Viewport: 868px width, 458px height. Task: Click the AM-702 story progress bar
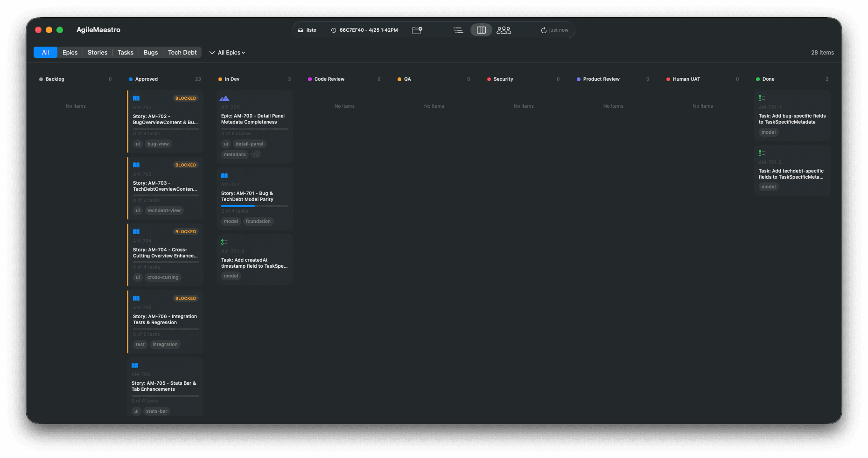[166, 129]
